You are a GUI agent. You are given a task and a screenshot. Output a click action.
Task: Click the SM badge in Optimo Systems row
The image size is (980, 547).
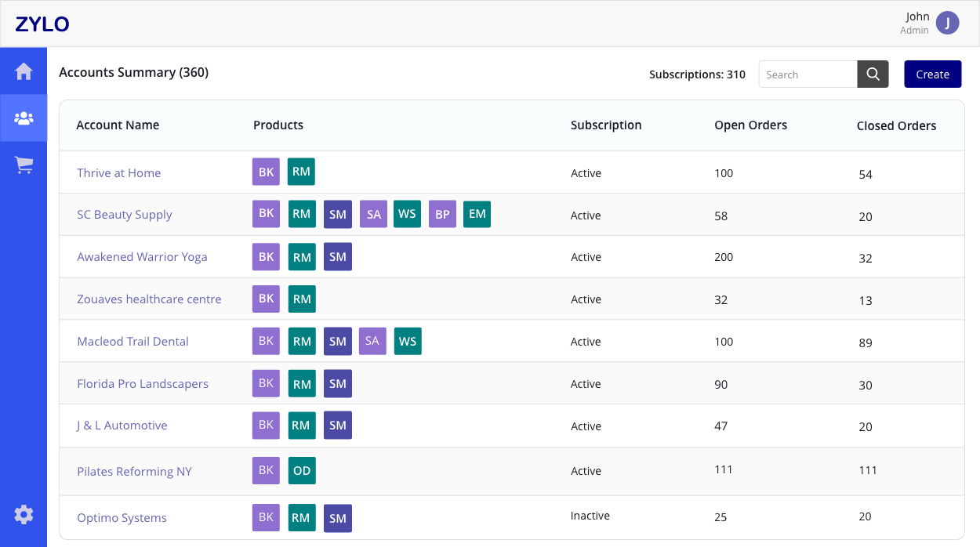[x=338, y=518]
